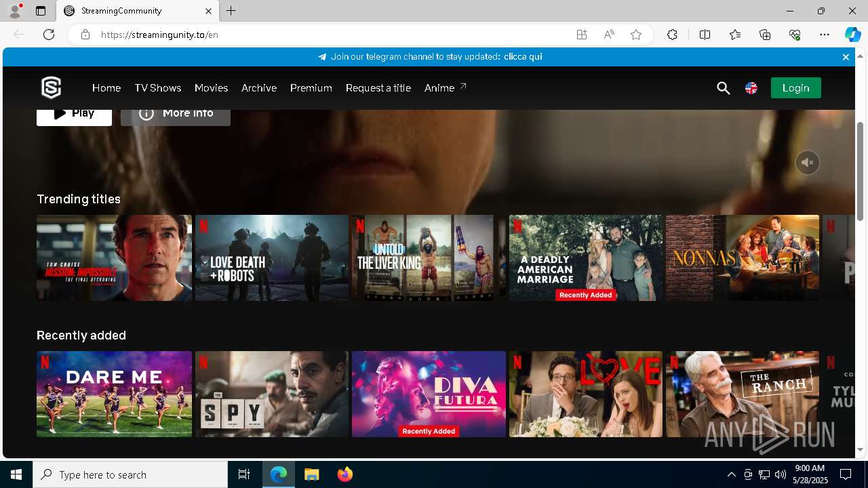The height and width of the screenshot is (488, 868).
Task: Dismiss the Telegram banner with X
Action: point(846,57)
